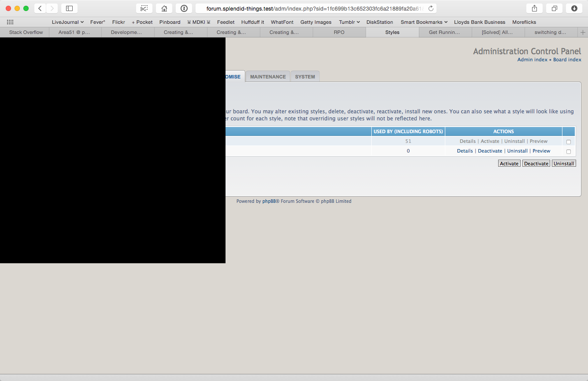Reload the page using refresh icon
This screenshot has height=381, width=588.
click(431, 8)
